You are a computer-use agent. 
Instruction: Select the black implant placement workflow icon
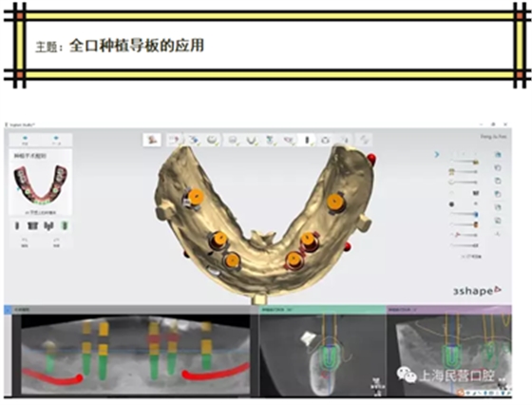[x=307, y=140]
